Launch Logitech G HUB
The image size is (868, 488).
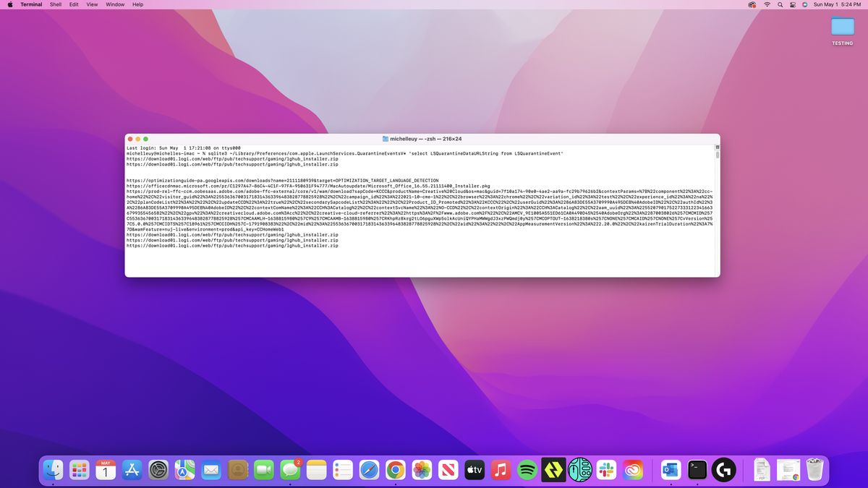coord(723,470)
